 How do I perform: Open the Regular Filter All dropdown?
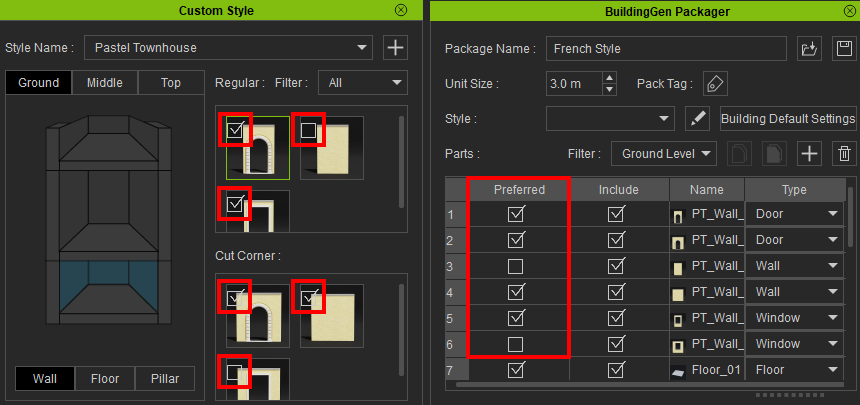[363, 83]
